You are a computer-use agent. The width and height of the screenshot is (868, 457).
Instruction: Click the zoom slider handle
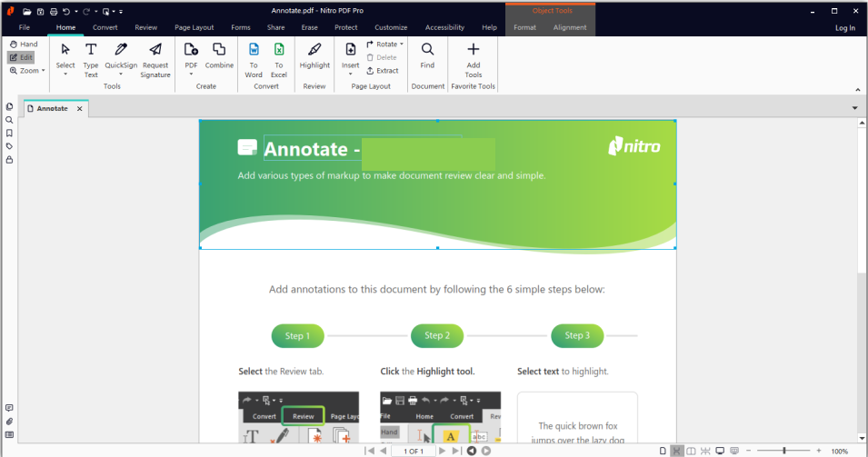[x=783, y=451]
